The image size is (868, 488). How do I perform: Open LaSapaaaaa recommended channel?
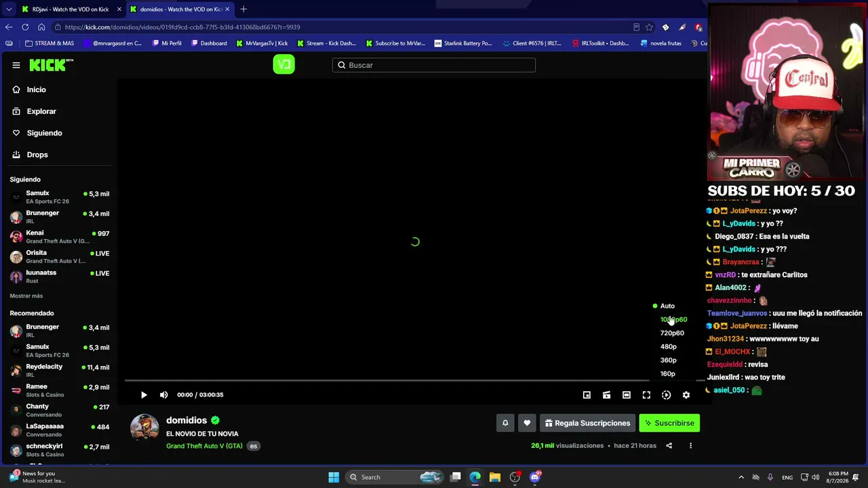[x=60, y=430]
